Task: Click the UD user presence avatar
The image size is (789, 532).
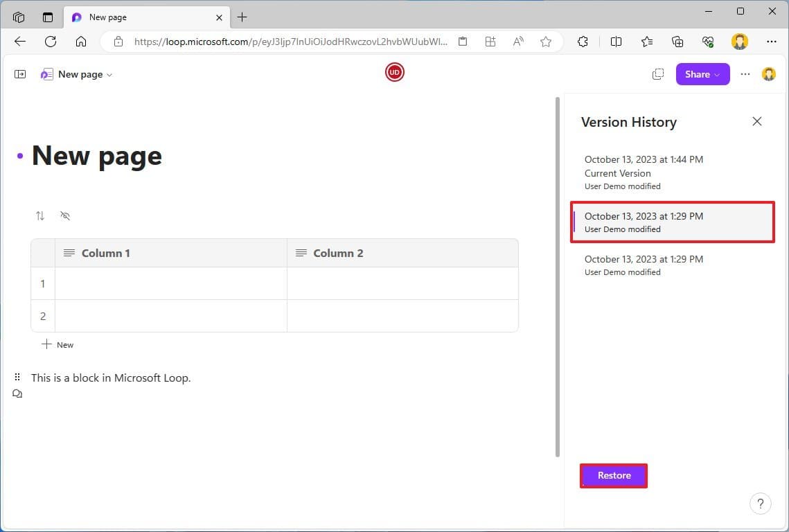Action: 395,72
